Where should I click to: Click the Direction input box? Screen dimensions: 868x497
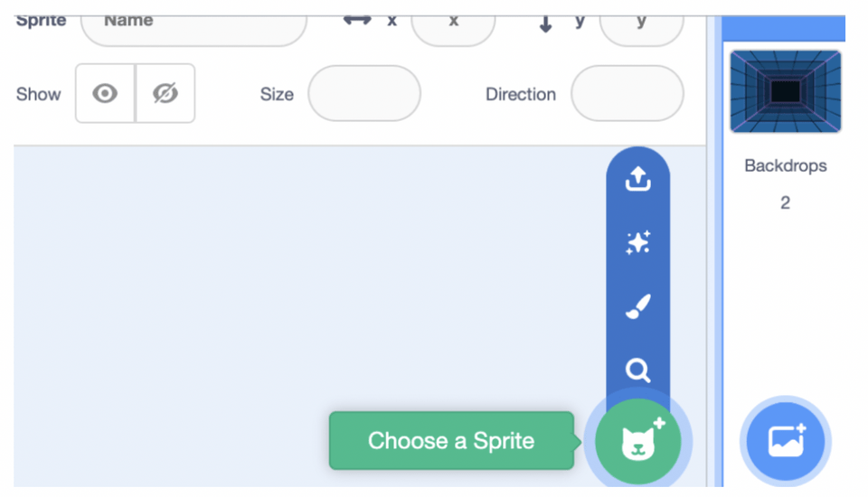tap(627, 94)
